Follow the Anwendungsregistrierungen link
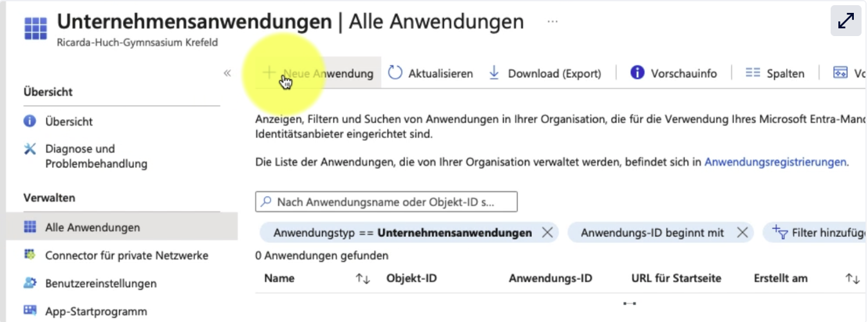This screenshot has width=868, height=322. coord(775,162)
